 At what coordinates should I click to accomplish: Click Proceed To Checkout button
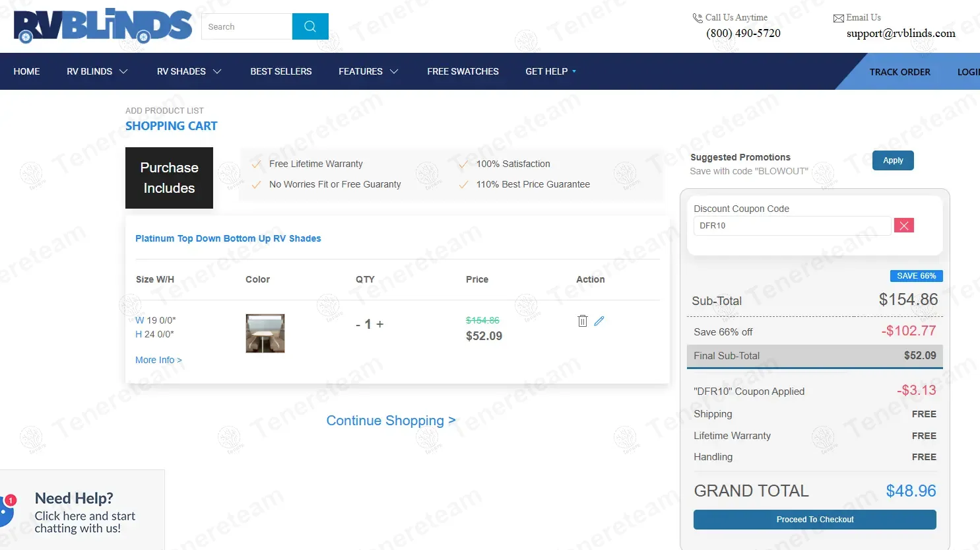pos(815,520)
